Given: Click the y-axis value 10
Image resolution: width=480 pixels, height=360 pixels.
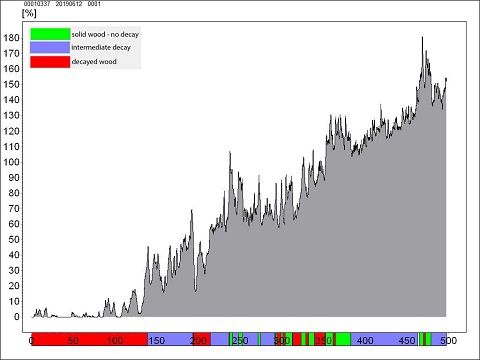Looking at the screenshot, I should click(x=14, y=301).
